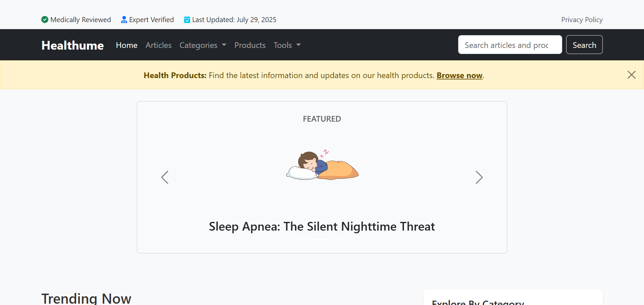Open the Healthume brand logo

coord(72,45)
